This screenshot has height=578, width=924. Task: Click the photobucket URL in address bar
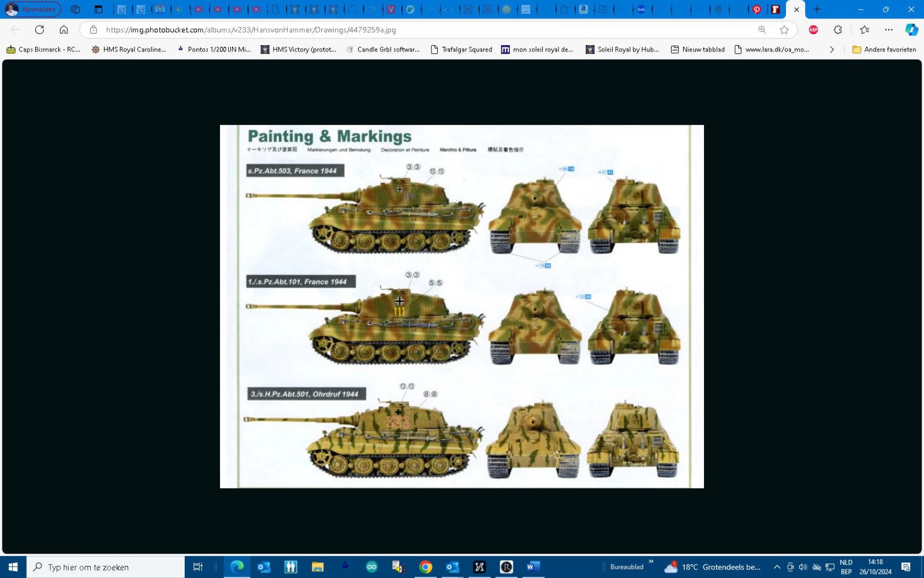click(x=251, y=29)
